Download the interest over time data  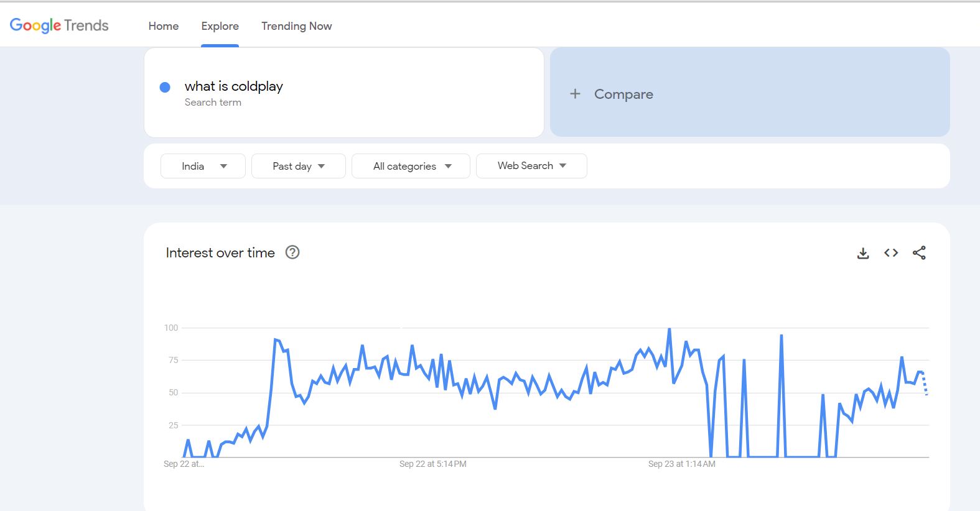click(x=863, y=253)
